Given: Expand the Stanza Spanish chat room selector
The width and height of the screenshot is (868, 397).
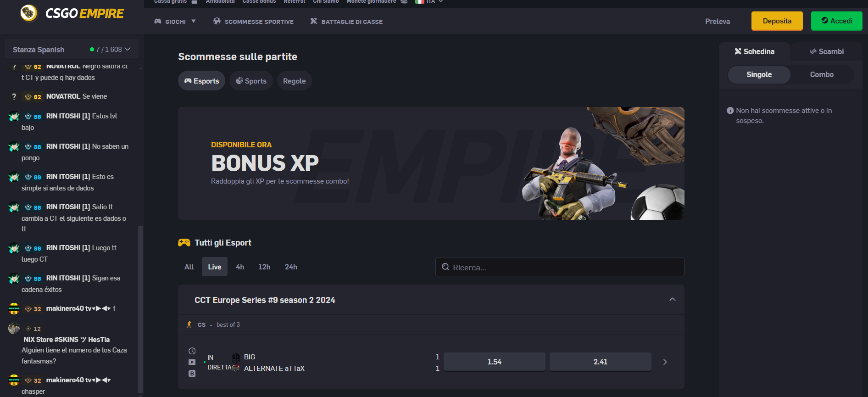Looking at the screenshot, I should coord(72,50).
